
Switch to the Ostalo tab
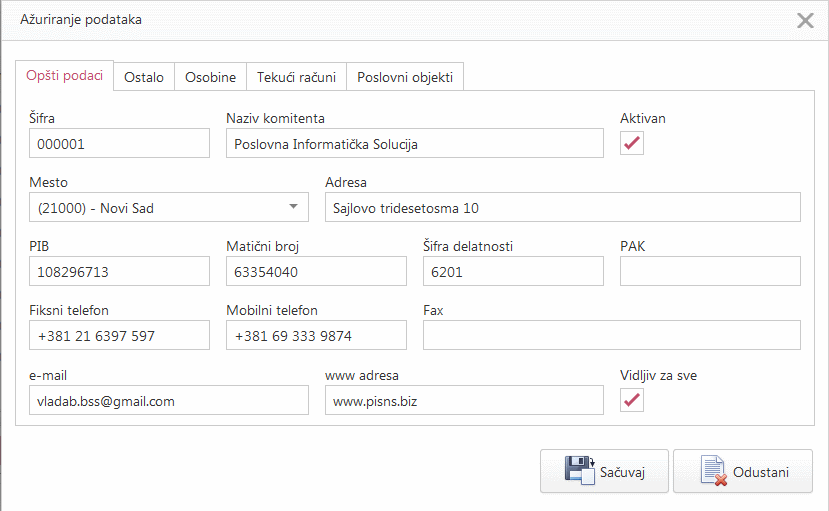coord(144,77)
